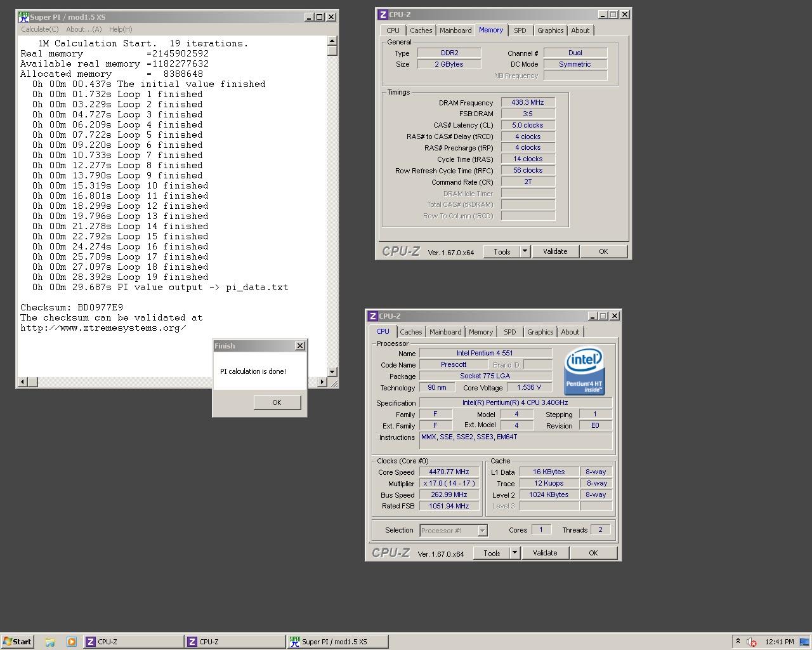The image size is (812, 650).
Task: Open About tab in CPU window
Action: click(x=570, y=332)
